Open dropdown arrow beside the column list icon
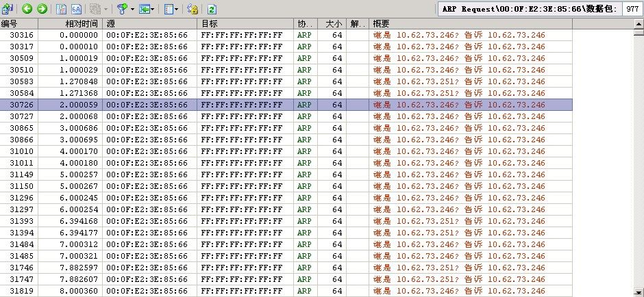Screen dimensions: 644x297 [x=177, y=9]
